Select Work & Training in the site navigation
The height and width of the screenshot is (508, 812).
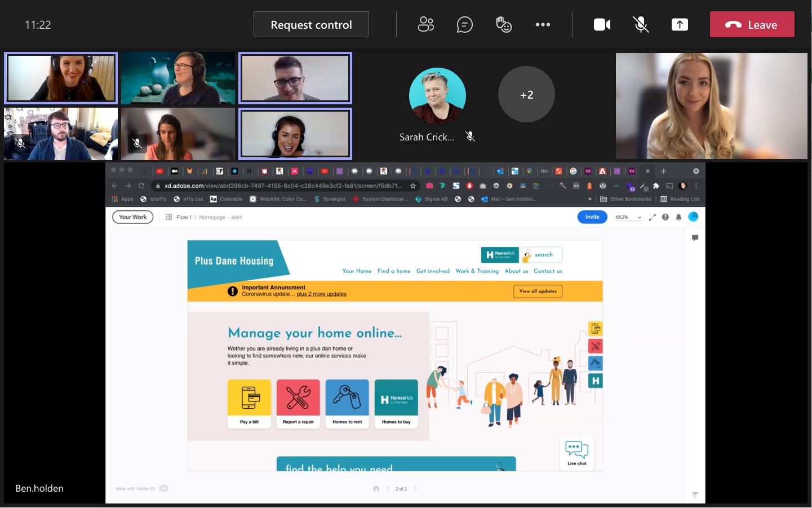[477, 271]
